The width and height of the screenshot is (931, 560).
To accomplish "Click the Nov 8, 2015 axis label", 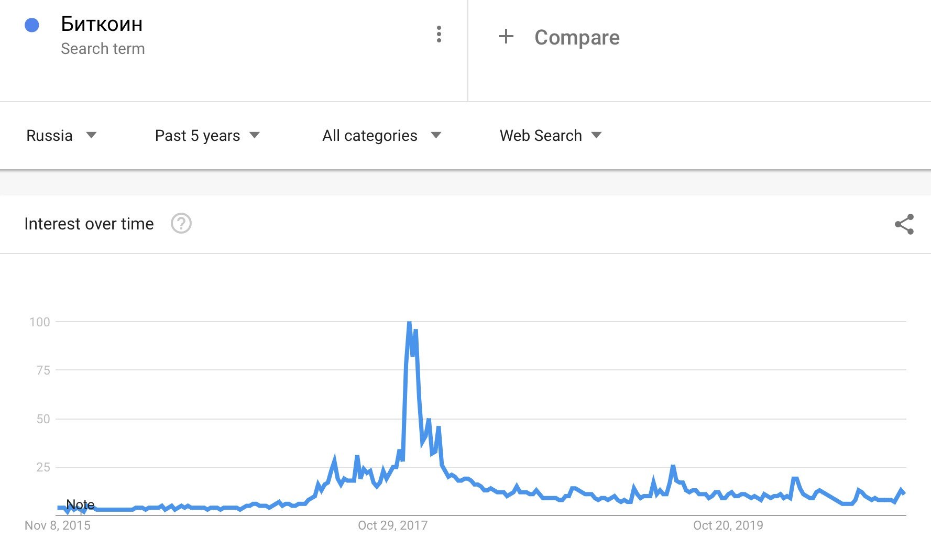I will (58, 525).
